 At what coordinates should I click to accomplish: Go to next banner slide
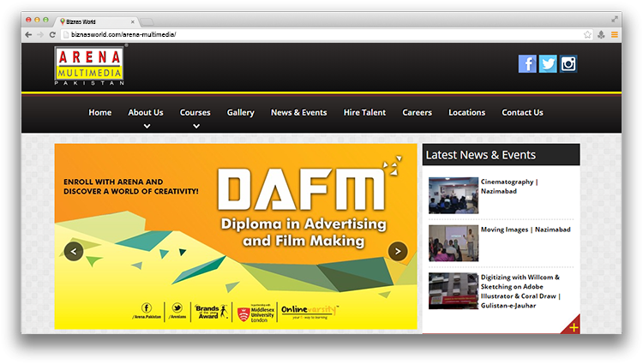397,251
